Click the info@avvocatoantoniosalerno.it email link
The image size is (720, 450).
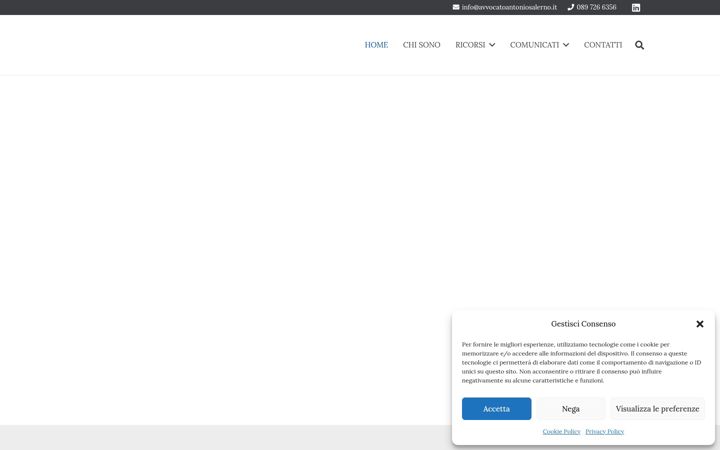(509, 7)
